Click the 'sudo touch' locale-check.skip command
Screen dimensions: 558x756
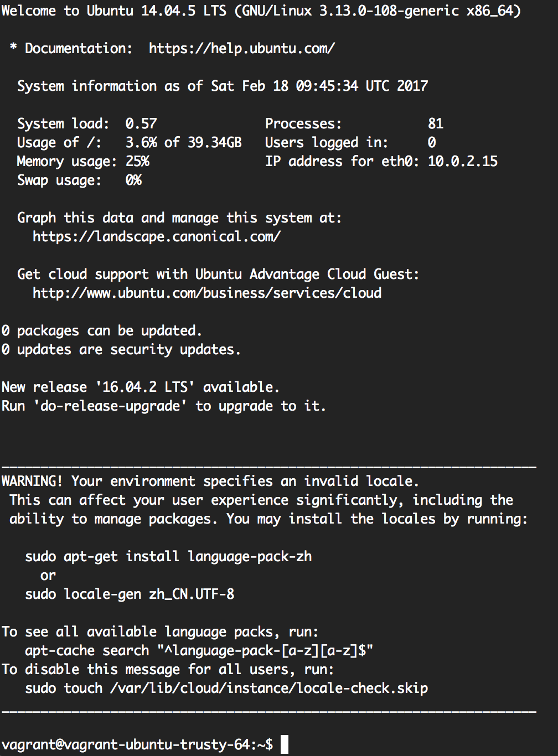click(226, 688)
